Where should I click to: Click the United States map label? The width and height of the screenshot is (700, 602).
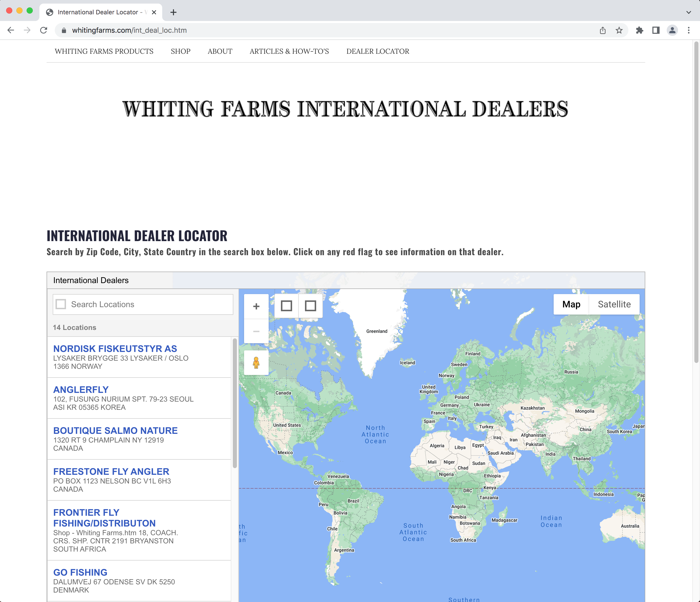tap(287, 425)
